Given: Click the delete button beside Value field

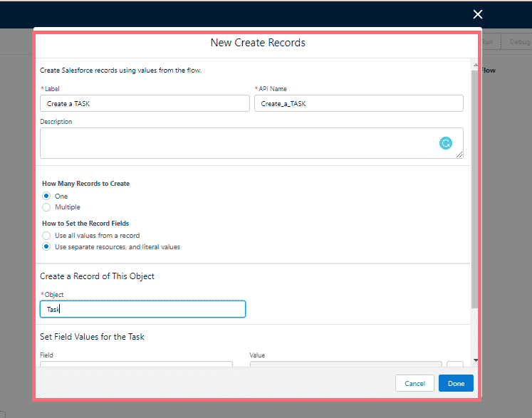Looking at the screenshot, I should (x=454, y=365).
